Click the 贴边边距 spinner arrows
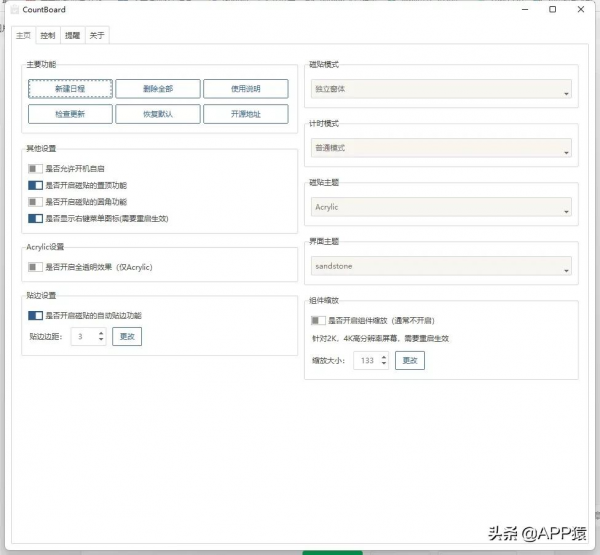 tap(101, 337)
